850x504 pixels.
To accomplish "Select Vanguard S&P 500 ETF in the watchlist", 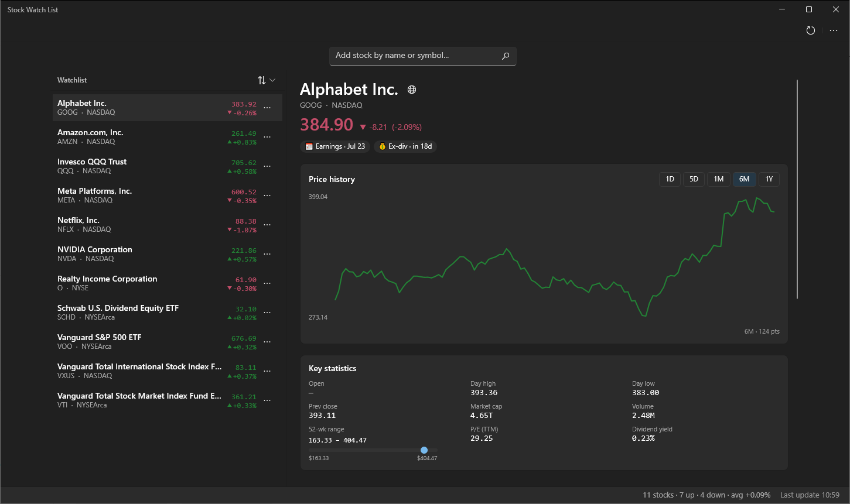I will (x=168, y=342).
